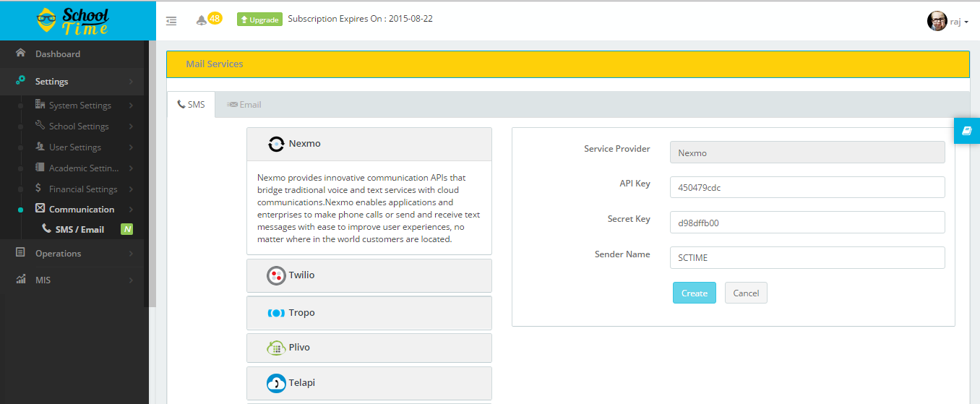This screenshot has width=980, height=404.
Task: Open School Settings submenu
Action: pos(79,126)
